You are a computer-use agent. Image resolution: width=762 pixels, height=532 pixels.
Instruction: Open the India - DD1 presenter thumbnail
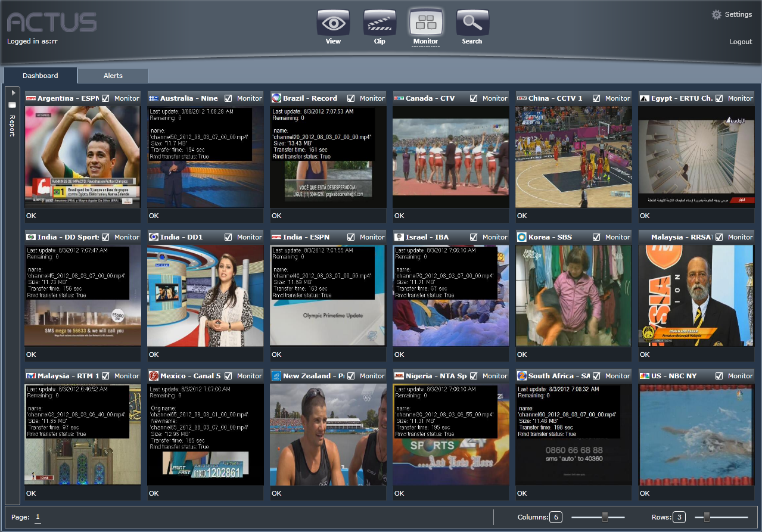[x=206, y=296]
